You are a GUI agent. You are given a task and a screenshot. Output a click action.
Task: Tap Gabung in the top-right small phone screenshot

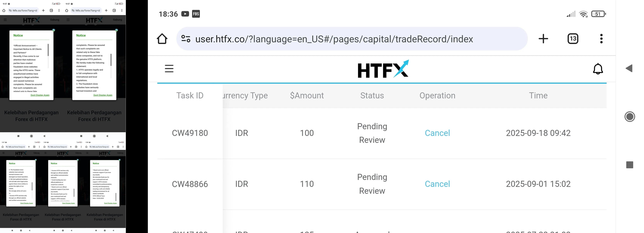coord(117,20)
